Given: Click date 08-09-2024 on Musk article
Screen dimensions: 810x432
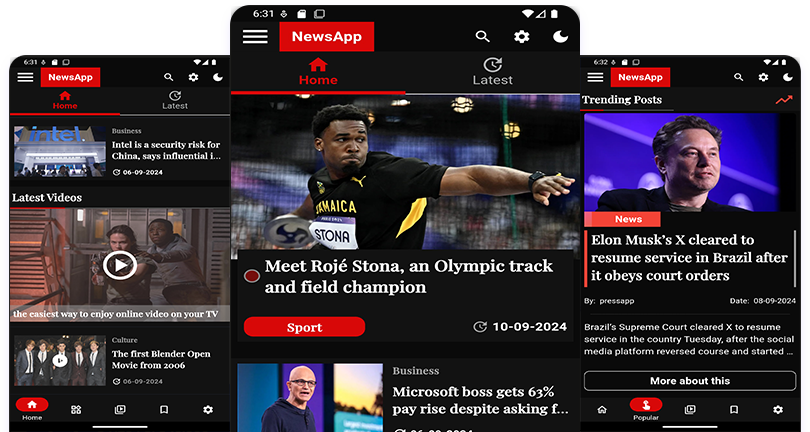Looking at the screenshot, I should pos(774,301).
